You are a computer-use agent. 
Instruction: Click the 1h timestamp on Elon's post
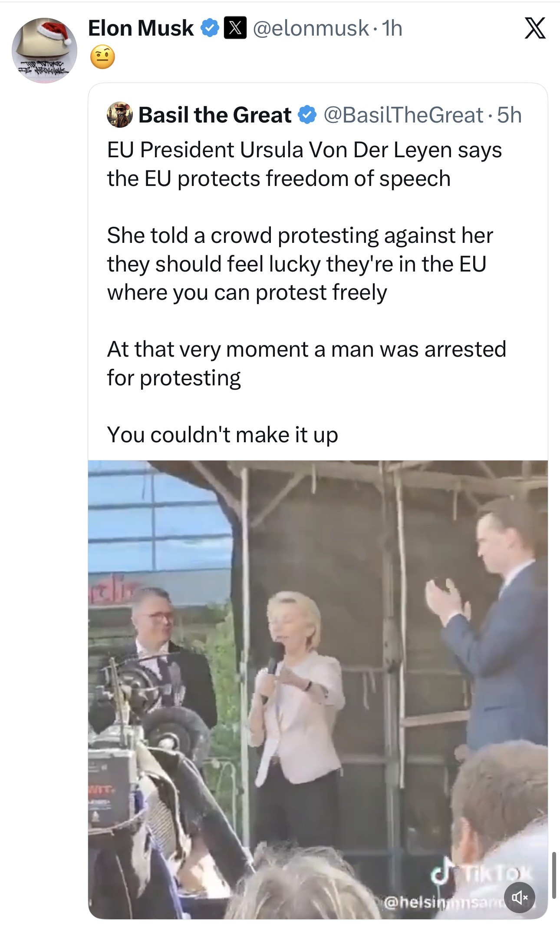click(392, 28)
